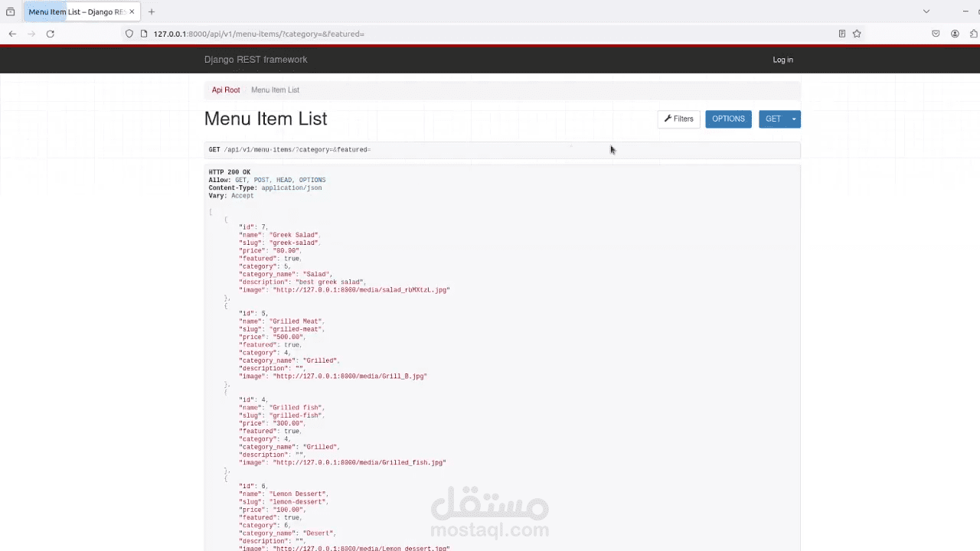
Task: Focus the address bar URL field
Action: (490, 34)
